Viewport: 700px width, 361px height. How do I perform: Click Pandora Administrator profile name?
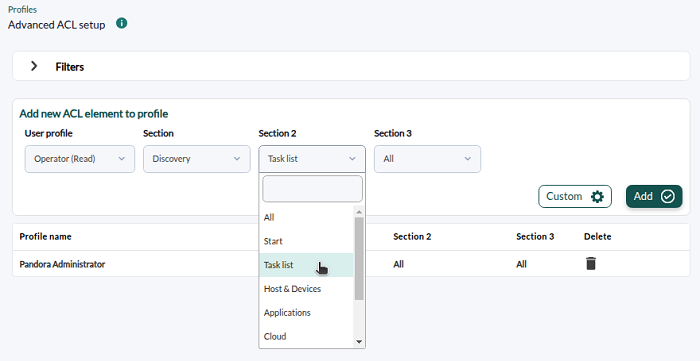tap(62, 264)
